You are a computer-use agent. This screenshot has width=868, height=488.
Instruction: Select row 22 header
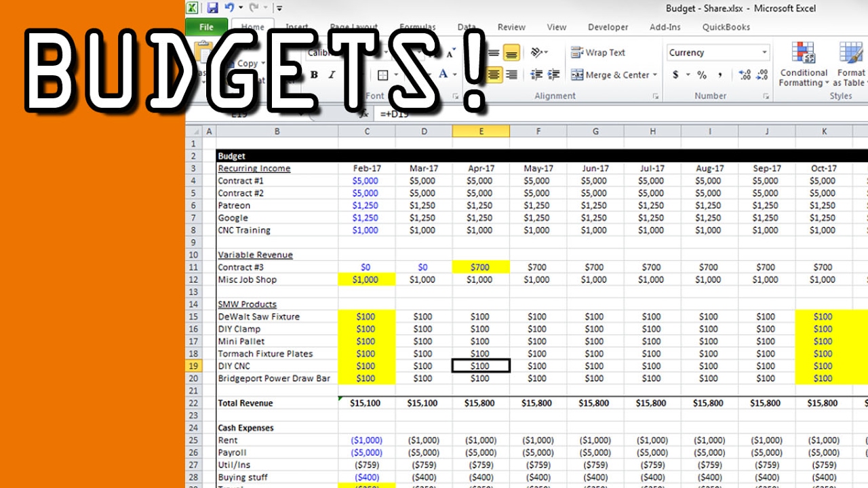193,403
